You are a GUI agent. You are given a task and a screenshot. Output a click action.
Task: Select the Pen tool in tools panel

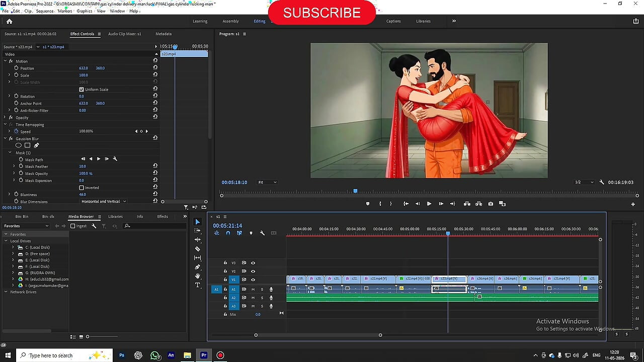(x=197, y=267)
